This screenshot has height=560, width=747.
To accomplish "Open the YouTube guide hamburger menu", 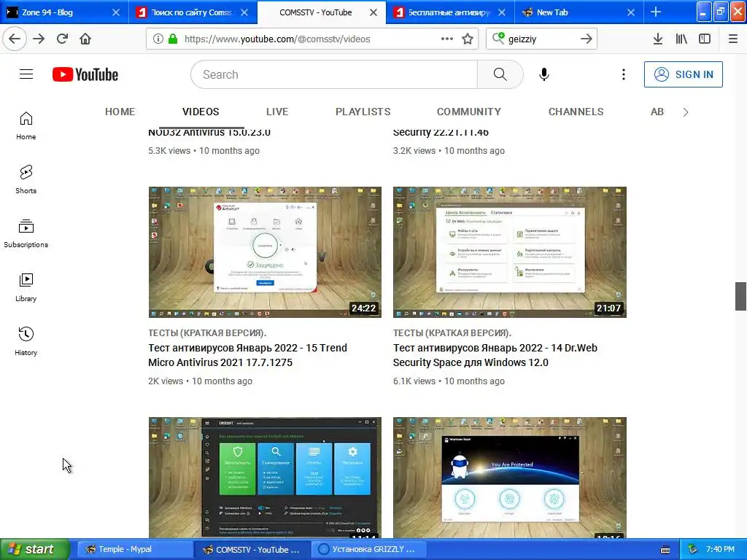I will (x=26, y=74).
